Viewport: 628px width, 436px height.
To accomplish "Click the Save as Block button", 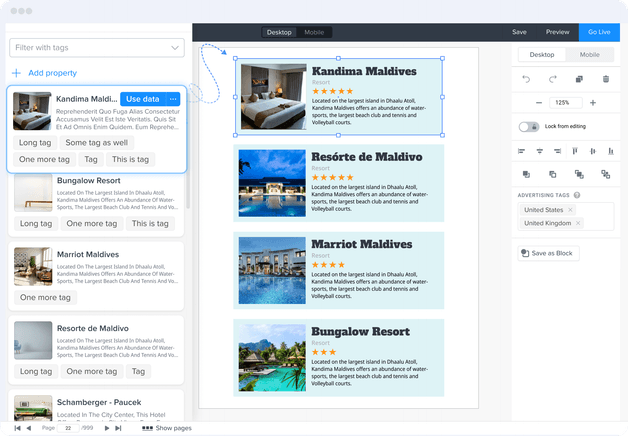I will [x=548, y=253].
